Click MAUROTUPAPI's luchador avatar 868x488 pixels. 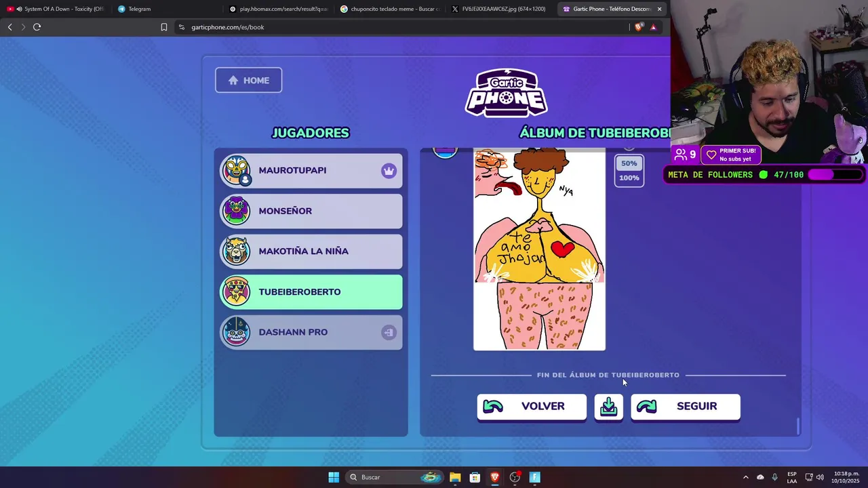[x=236, y=170]
